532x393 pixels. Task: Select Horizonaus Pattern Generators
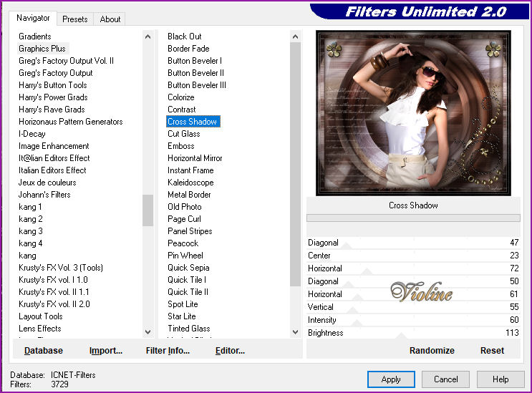[71, 122]
